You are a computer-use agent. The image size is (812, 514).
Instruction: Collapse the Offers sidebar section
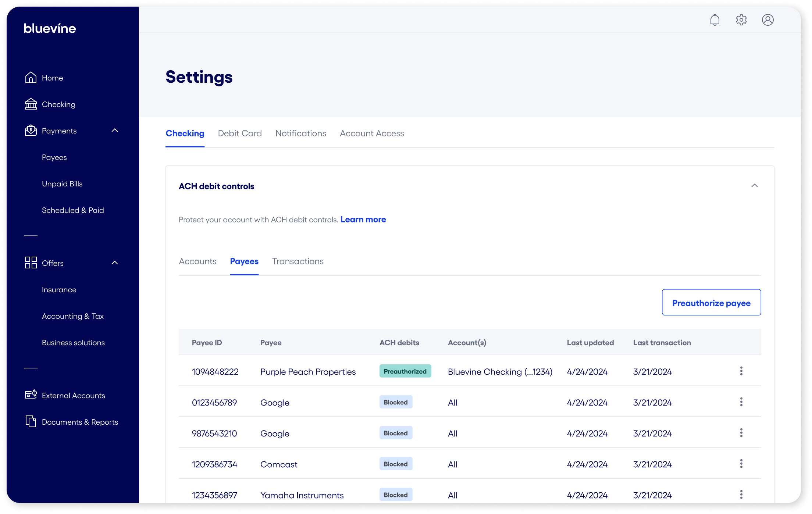coord(115,263)
